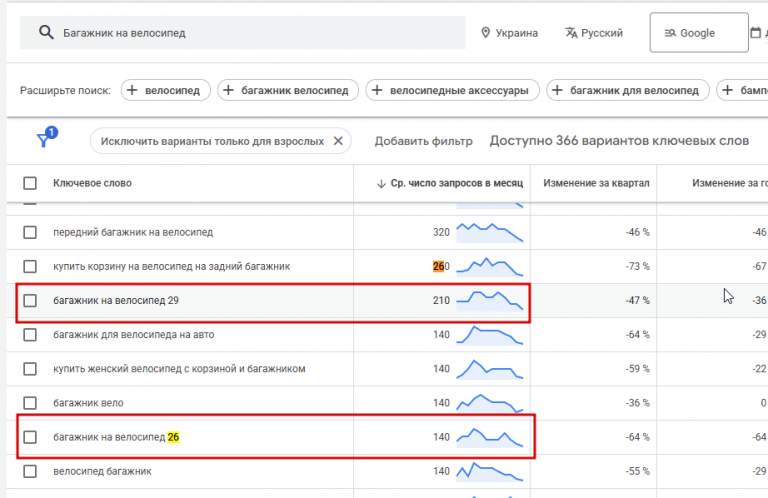Viewport: 768px width, 498px height.
Task: Click Добавить фильтр
Action: coord(423,141)
